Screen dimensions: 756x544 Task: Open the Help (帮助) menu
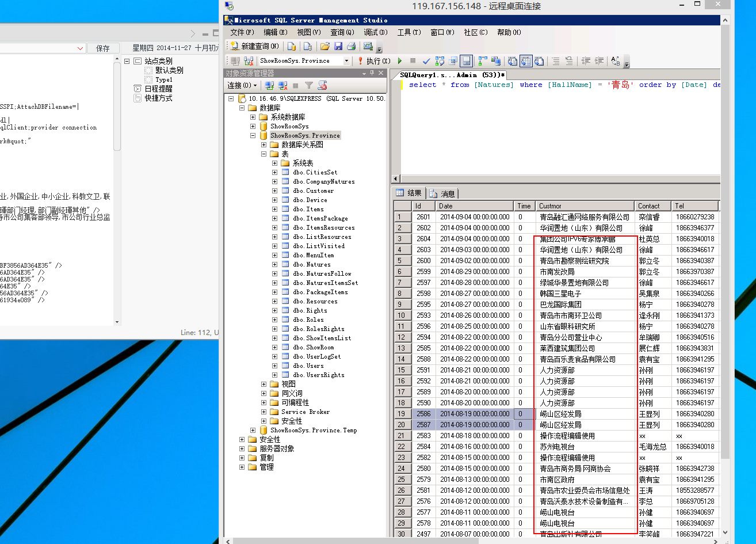(x=509, y=32)
